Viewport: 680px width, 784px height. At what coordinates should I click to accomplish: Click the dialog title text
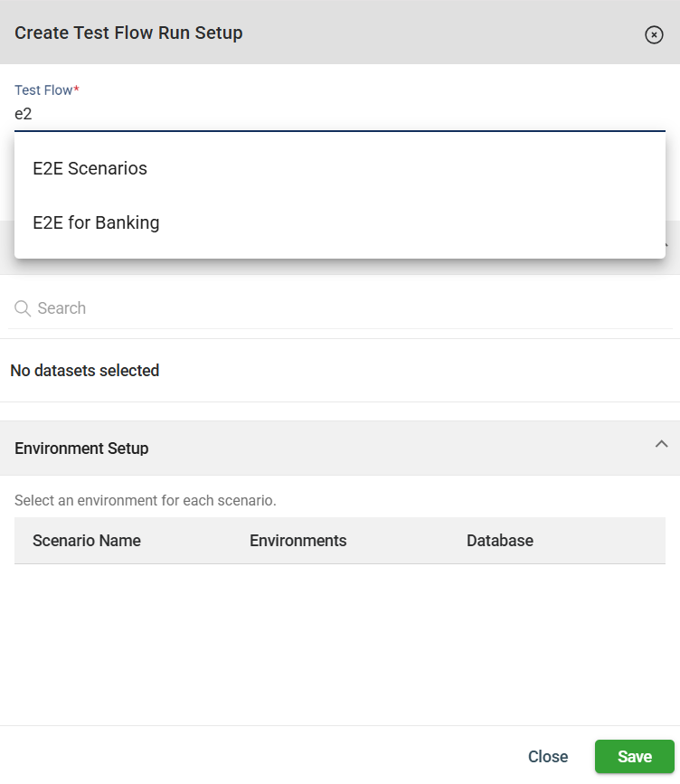coord(128,33)
